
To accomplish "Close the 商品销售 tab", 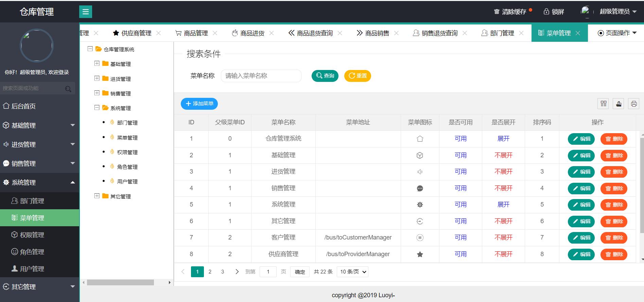I will pyautogui.click(x=396, y=33).
